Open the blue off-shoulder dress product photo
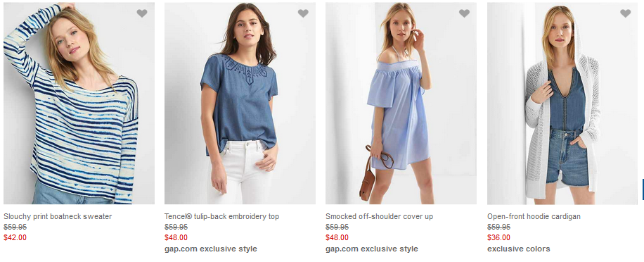This screenshot has width=644, height=262. [x=401, y=104]
